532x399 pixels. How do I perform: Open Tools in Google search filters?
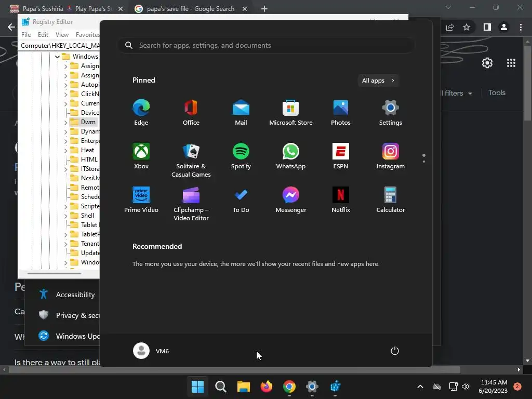(497, 92)
